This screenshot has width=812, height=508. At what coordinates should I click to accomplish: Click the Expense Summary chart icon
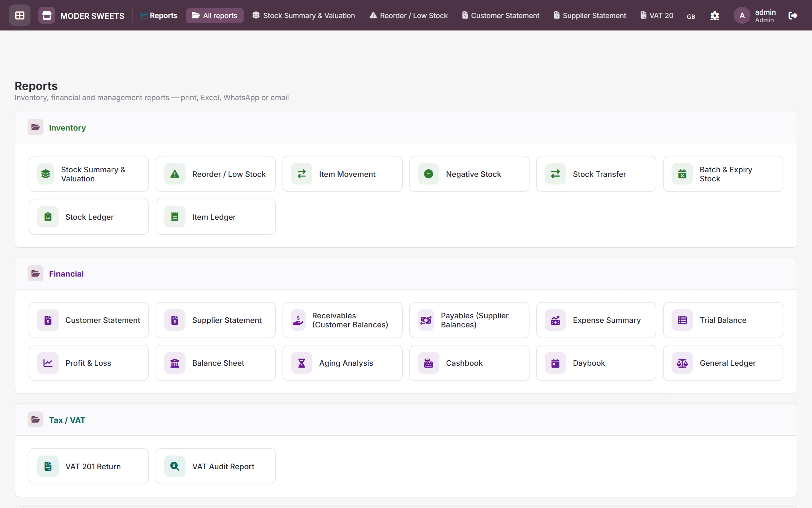pyautogui.click(x=555, y=320)
